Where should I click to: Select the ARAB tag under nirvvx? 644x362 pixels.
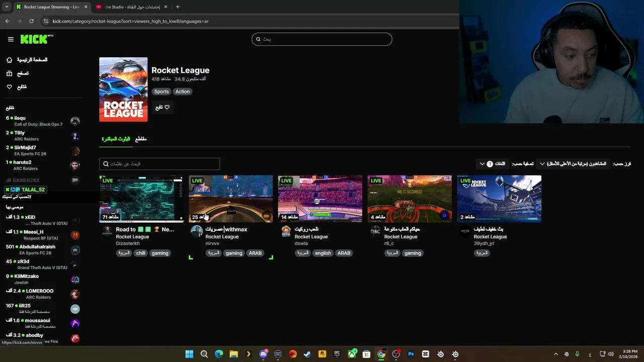[255, 253]
